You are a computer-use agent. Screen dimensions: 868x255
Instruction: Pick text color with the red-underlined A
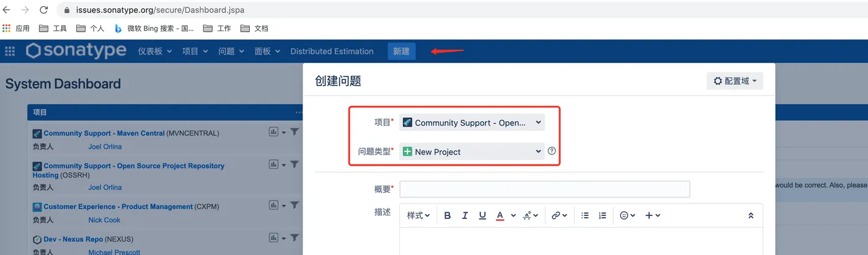click(500, 215)
